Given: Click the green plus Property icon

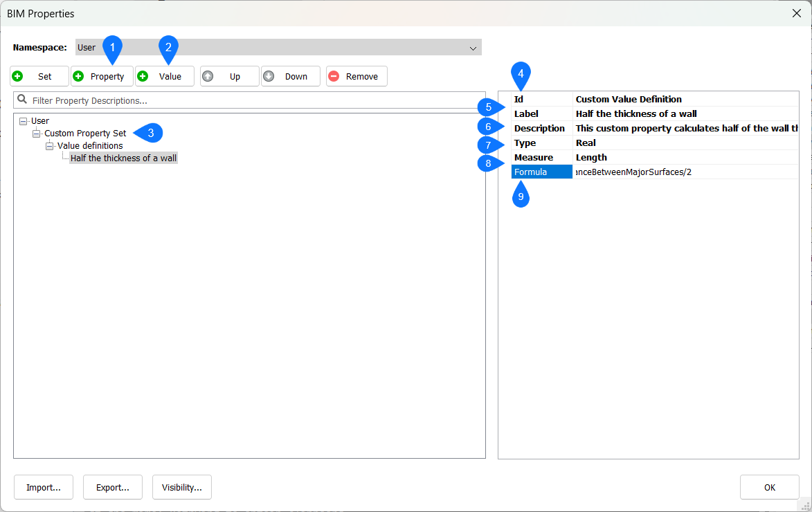Looking at the screenshot, I should tap(78, 76).
